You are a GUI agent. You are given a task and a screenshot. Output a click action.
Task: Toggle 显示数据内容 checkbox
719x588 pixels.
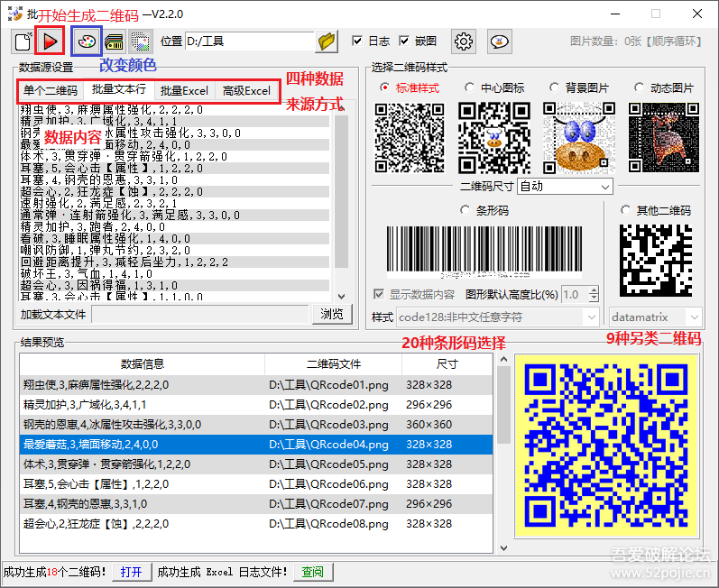(x=379, y=294)
